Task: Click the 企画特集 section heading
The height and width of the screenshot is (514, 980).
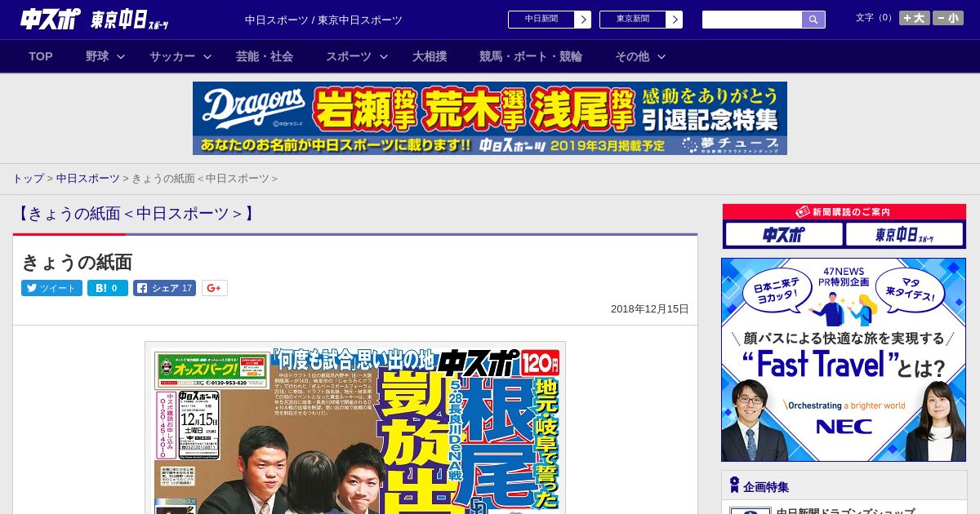Action: (766, 487)
